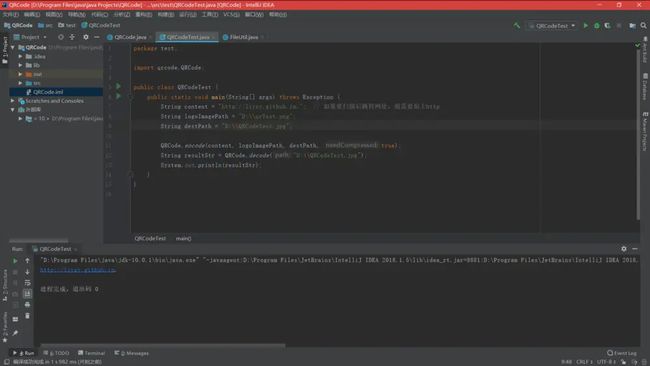This screenshot has height=366, width=650.
Task: Click the Print icon in the Run panel
Action: tap(27, 305)
